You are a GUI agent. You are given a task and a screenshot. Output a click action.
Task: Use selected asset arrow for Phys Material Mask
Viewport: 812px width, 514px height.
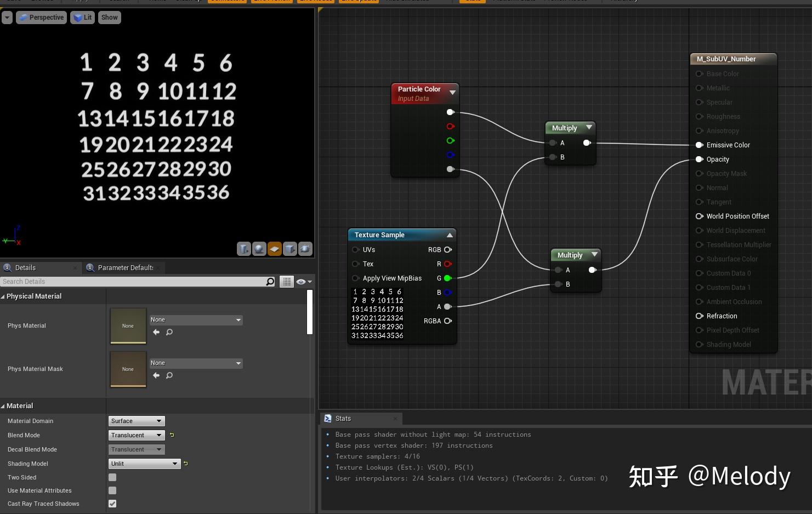tap(156, 375)
